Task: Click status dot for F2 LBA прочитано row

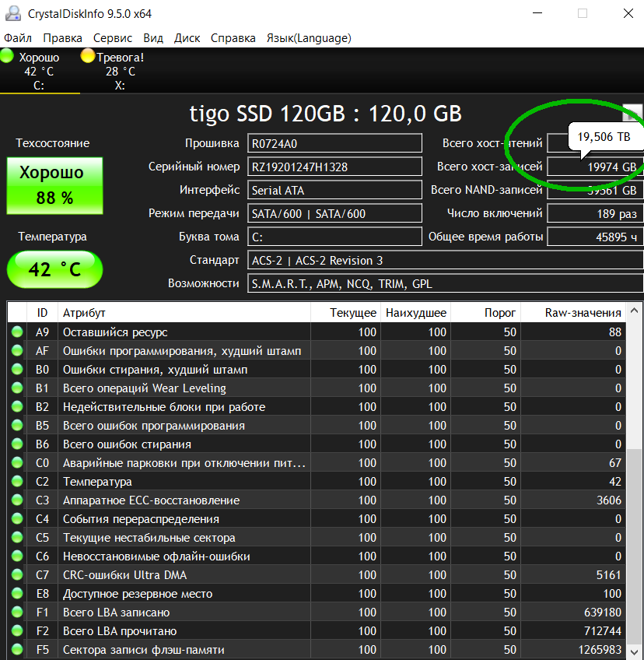Action: [x=17, y=630]
